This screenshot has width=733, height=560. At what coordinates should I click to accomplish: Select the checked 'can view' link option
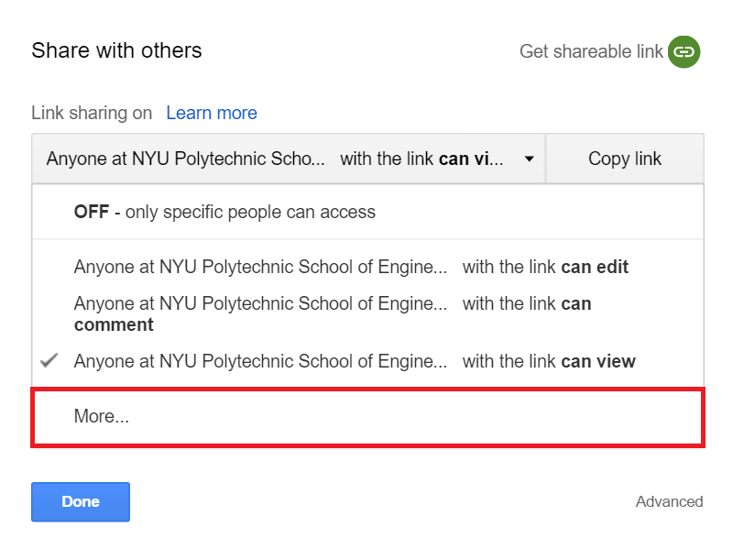click(x=368, y=361)
